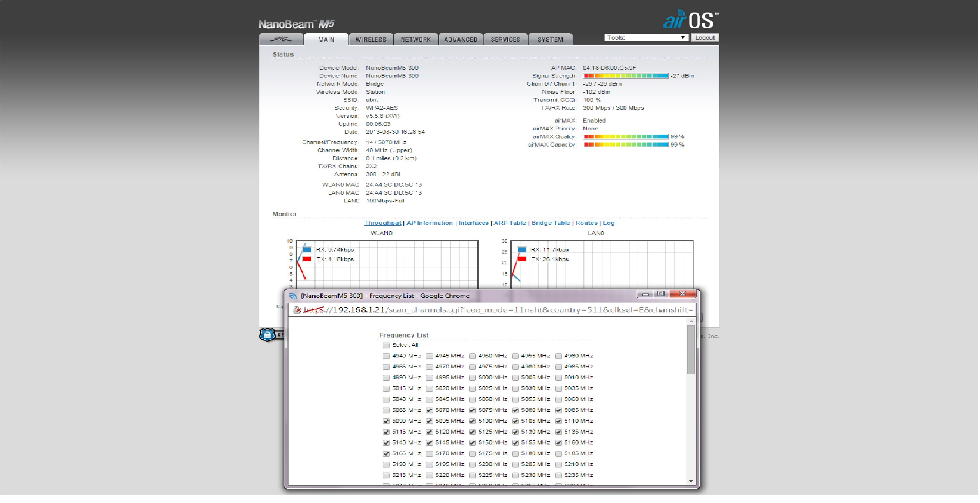Check the 5170 MHz checkbox

429,454
